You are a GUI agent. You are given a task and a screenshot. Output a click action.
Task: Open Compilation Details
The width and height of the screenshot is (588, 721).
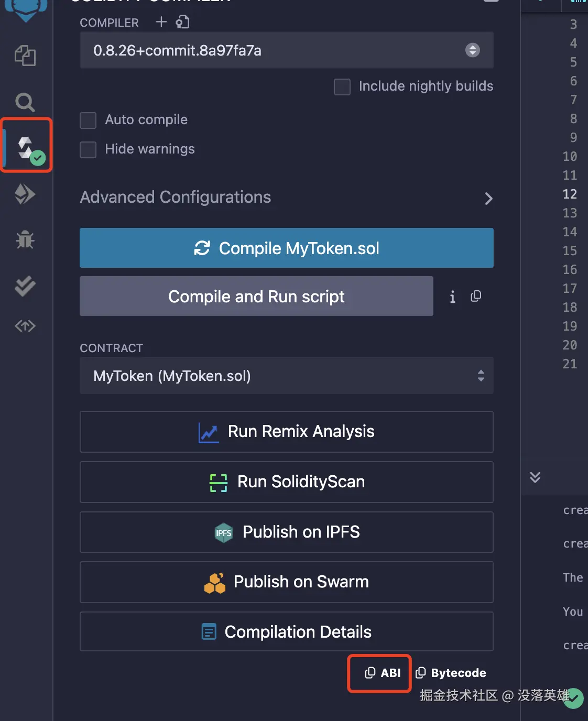[286, 632]
